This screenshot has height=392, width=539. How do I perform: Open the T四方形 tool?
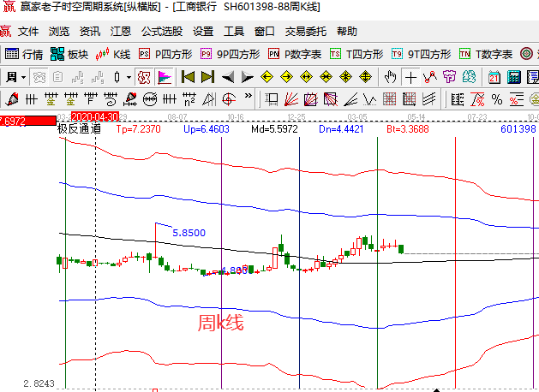[356, 54]
